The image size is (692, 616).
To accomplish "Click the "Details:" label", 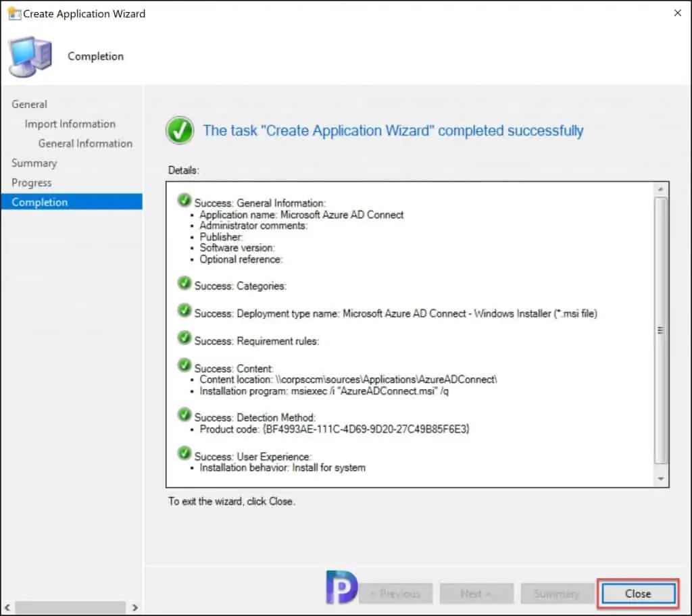I will [184, 170].
